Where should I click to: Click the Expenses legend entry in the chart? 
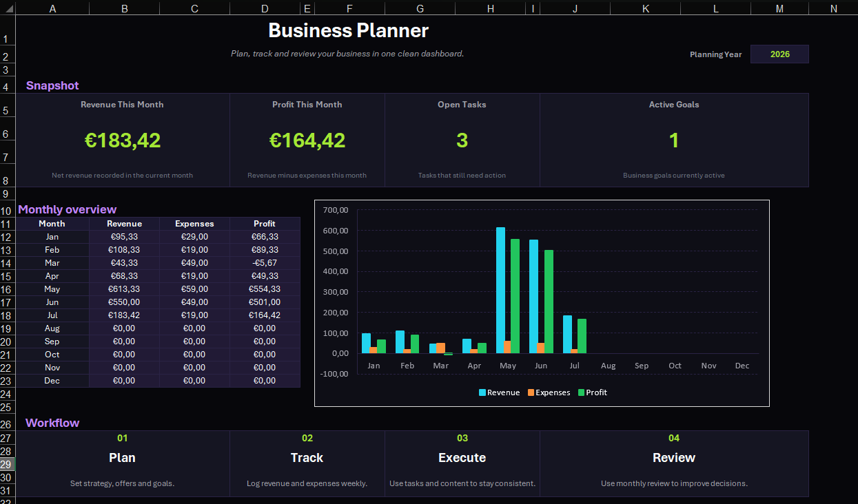549,392
